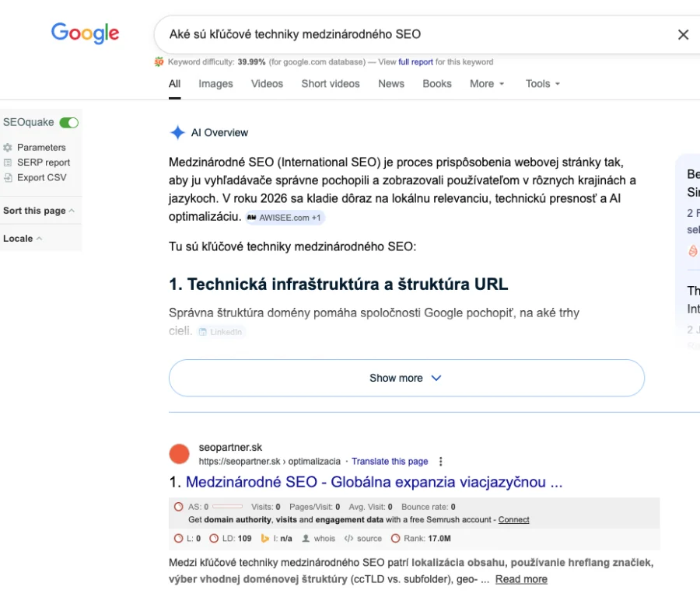Switch to the Short videos tab
The image size is (700, 597).
pyautogui.click(x=331, y=84)
